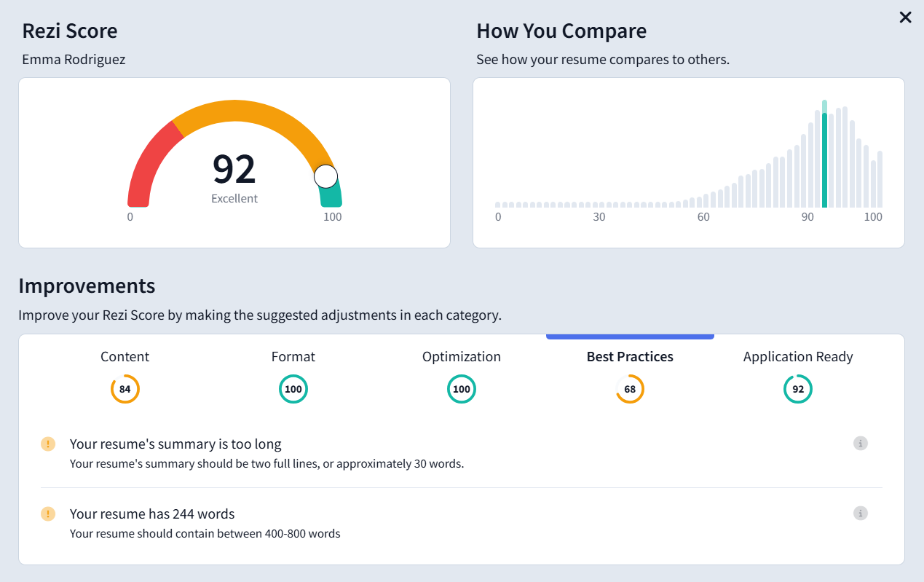Viewport: 924px width, 582px height.
Task: Switch to the Format tab
Action: (x=293, y=356)
